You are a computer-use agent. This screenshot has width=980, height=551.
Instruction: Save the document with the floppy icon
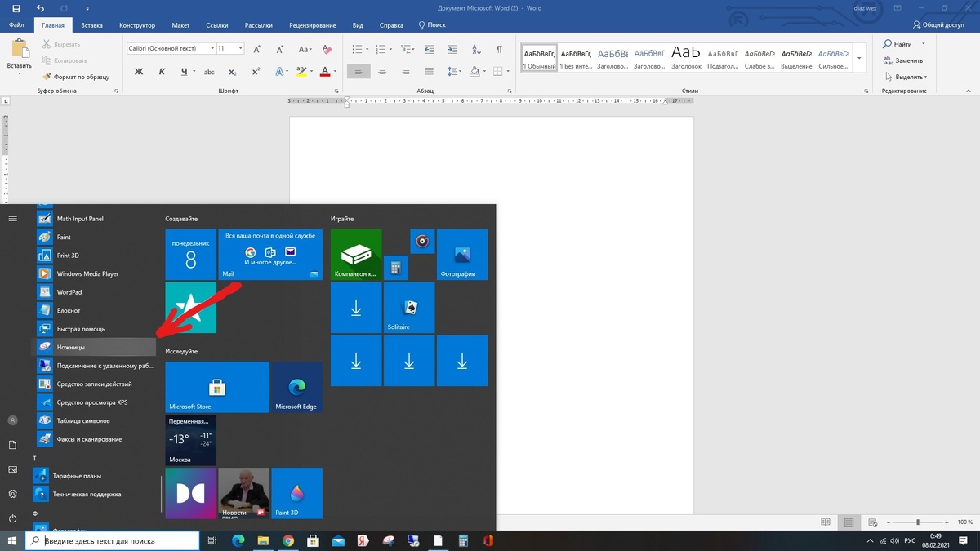tap(16, 8)
